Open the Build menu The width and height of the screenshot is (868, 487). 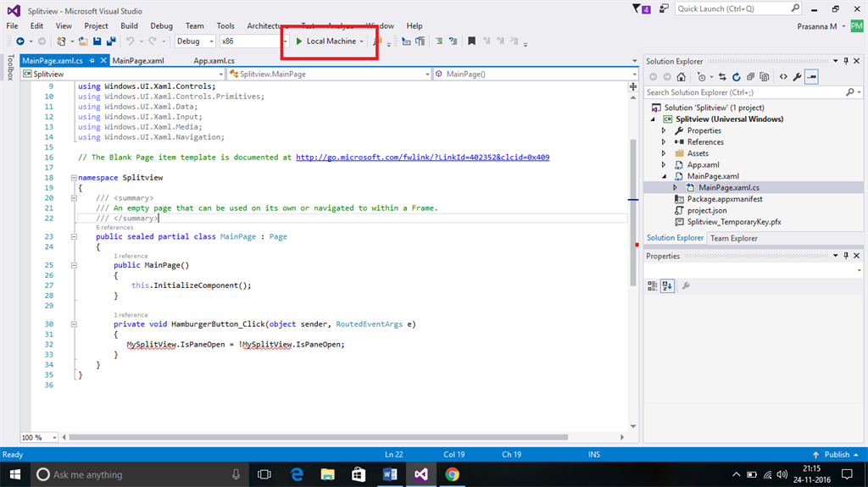click(129, 26)
